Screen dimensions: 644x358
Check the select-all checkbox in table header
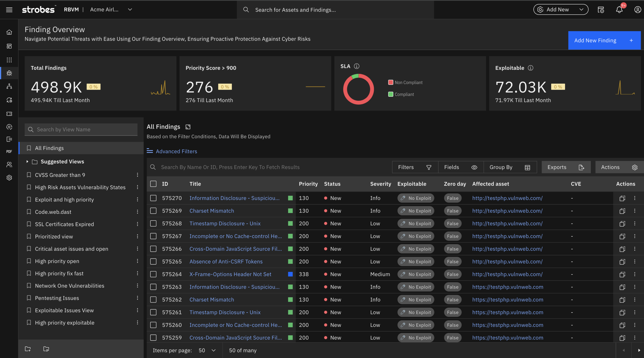pos(153,184)
